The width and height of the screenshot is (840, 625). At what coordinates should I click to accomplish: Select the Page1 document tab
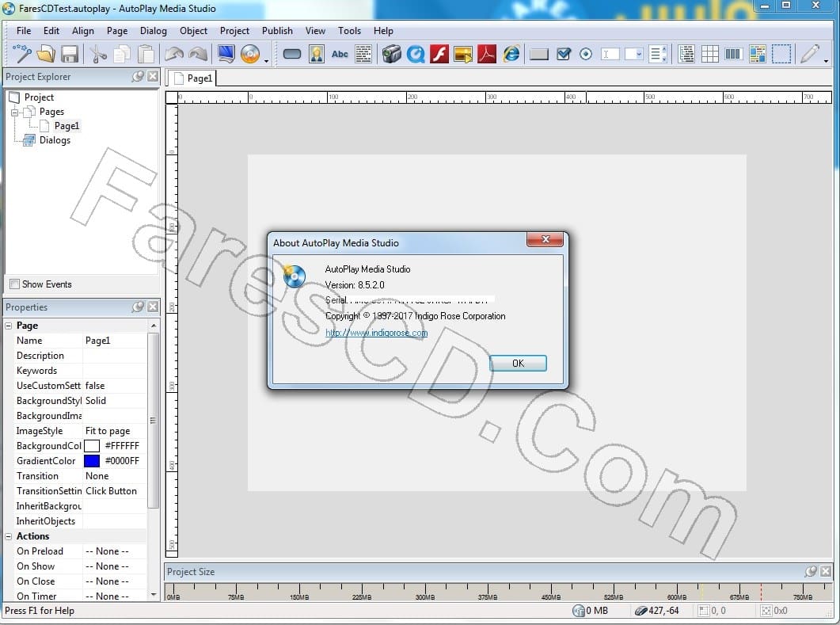coord(192,78)
